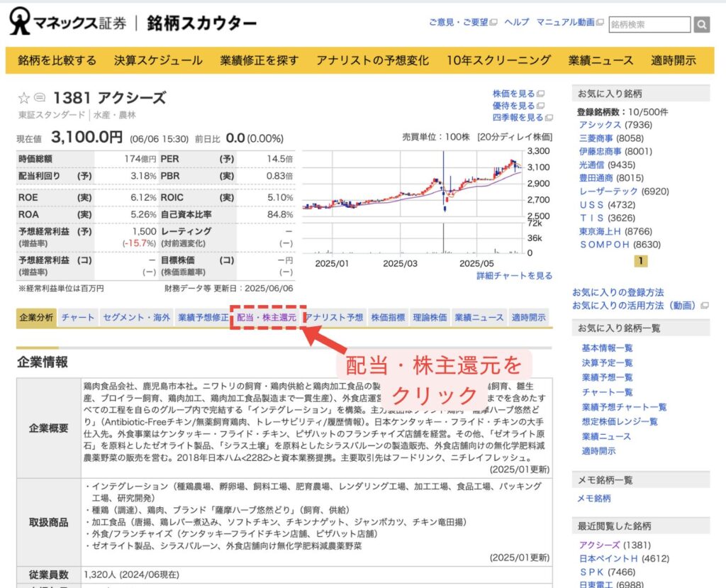Open 銘柄を比較する menu
This screenshot has width=726, height=588.
click(x=57, y=60)
